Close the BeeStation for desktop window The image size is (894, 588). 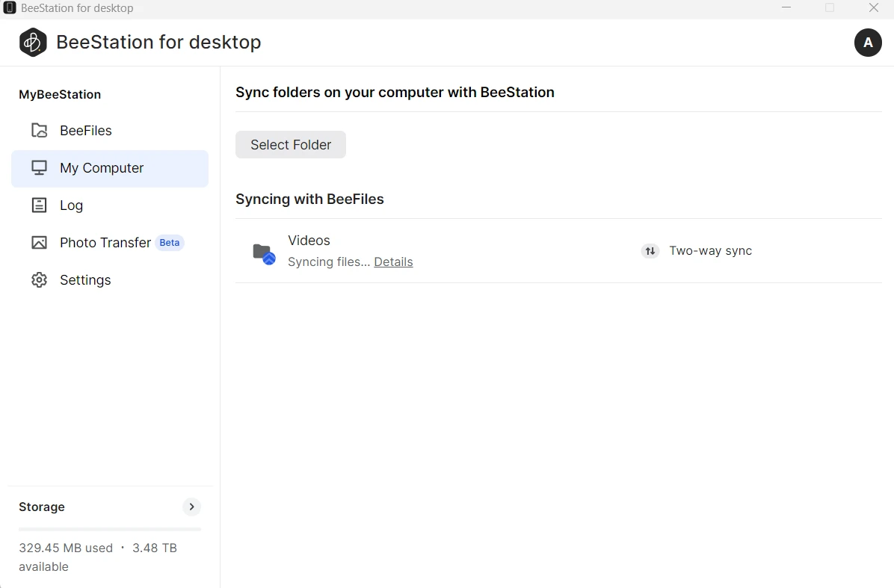tap(873, 8)
